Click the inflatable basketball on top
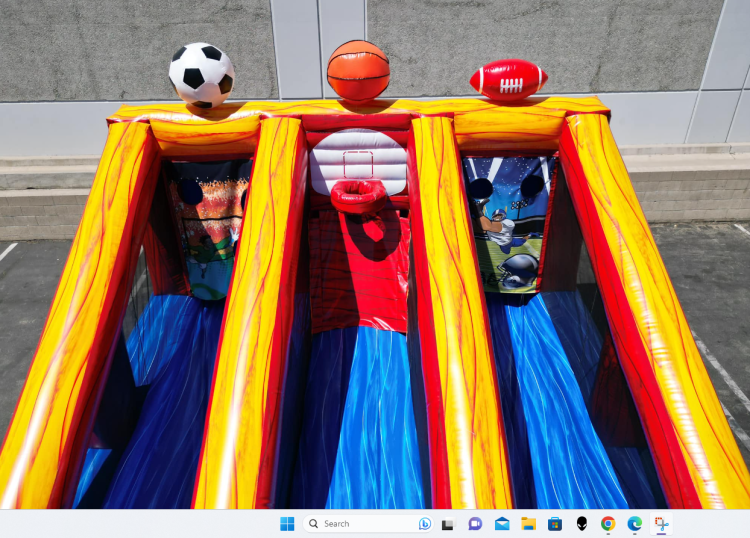The width and height of the screenshot is (750, 538). 358,70
